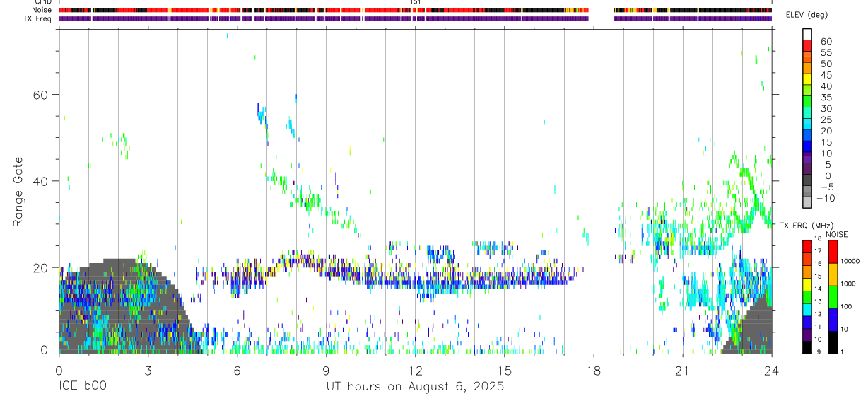The width and height of the screenshot is (868, 401).
Task: Click the '14' label on TX FRQ colorbar
Action: coord(818,289)
